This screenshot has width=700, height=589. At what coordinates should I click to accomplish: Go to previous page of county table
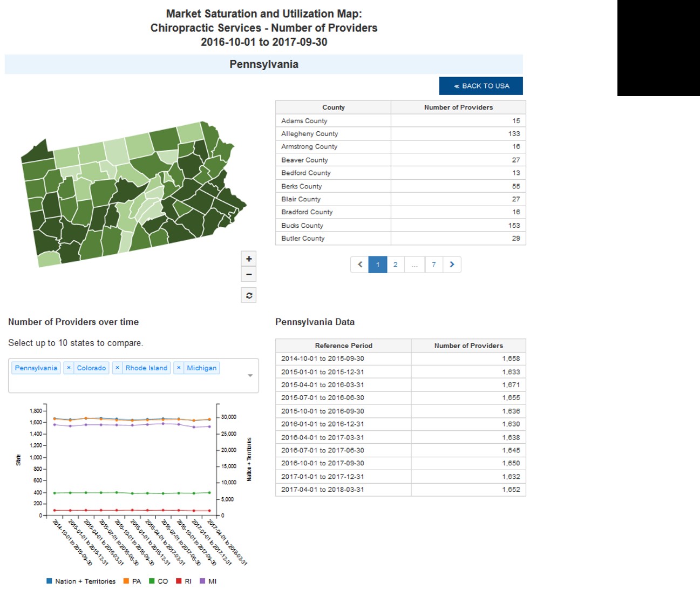click(359, 265)
